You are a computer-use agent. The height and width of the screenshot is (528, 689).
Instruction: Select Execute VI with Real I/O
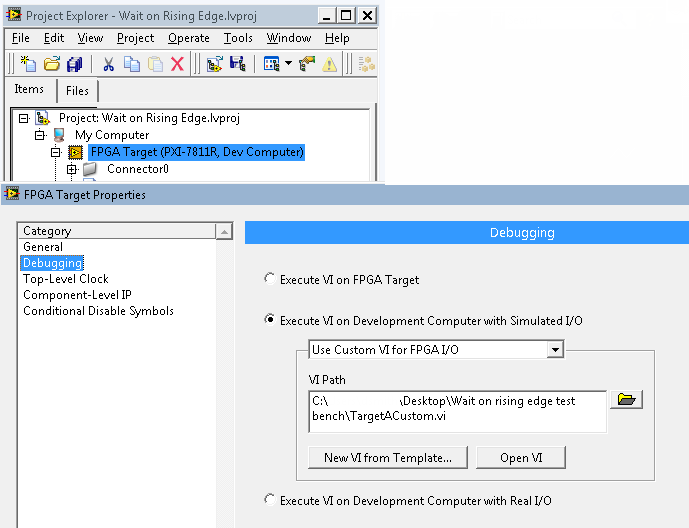pyautogui.click(x=270, y=500)
